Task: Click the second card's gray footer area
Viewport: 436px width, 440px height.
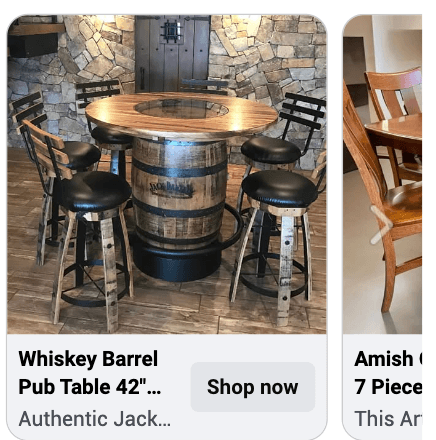Action: [383, 387]
